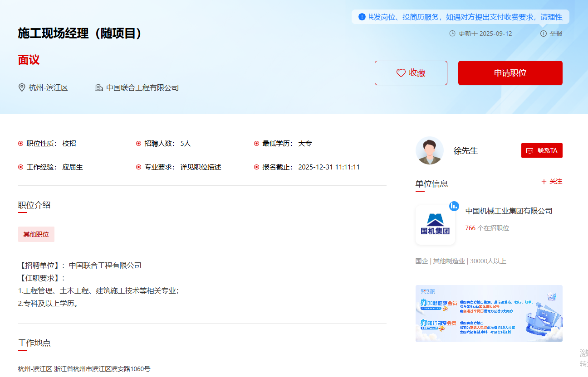
Task: Click company info 国企 | 其他制造业 | 30000人以上
Action: pos(461,261)
